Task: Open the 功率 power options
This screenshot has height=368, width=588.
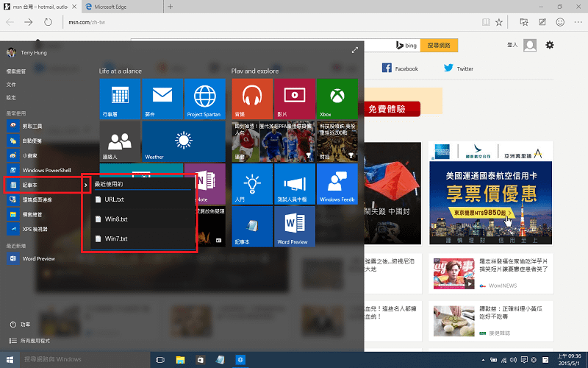Action: pyautogui.click(x=21, y=325)
